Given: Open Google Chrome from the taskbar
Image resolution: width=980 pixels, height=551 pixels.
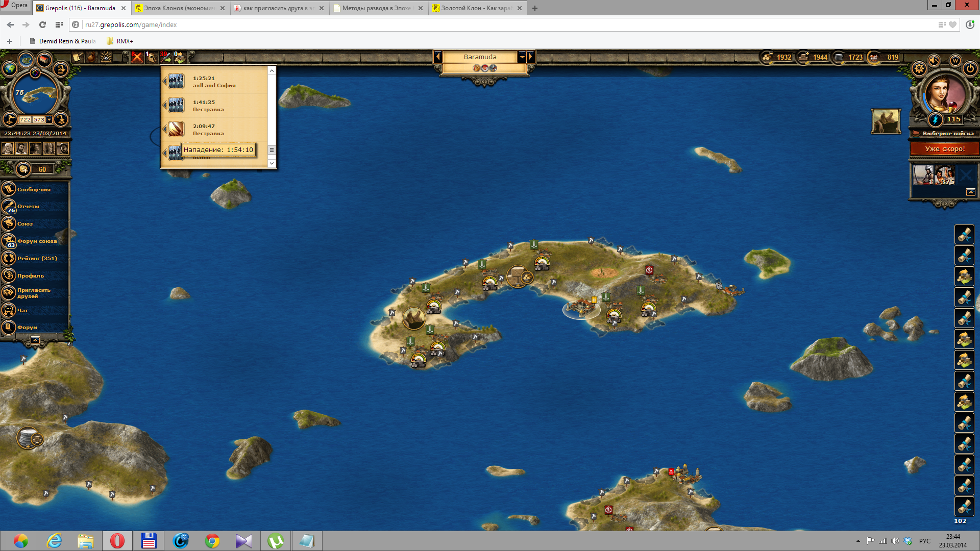Looking at the screenshot, I should (212, 541).
